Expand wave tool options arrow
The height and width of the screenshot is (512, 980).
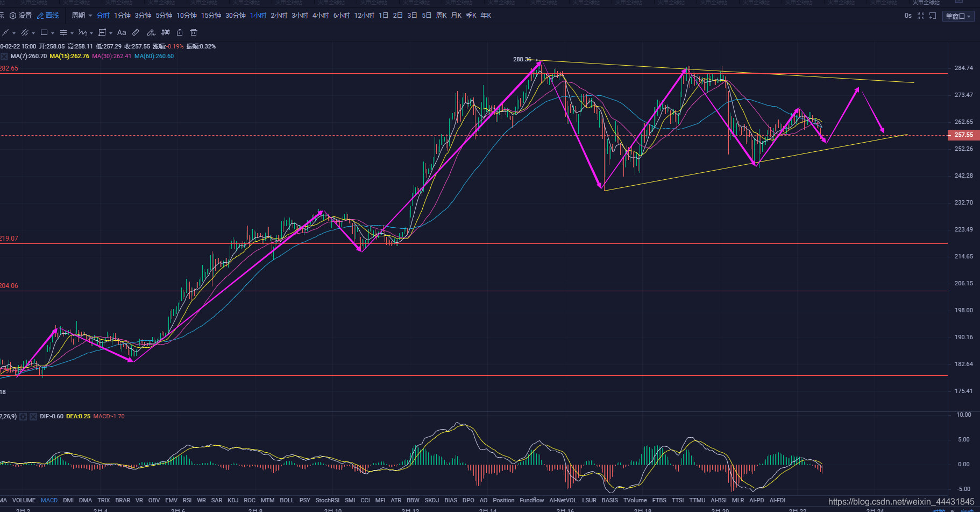coord(91,33)
